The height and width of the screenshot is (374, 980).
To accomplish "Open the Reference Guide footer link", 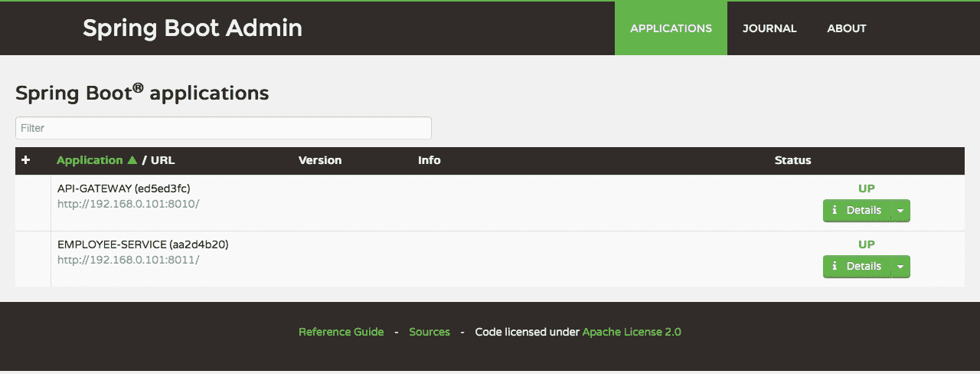I will [x=341, y=332].
